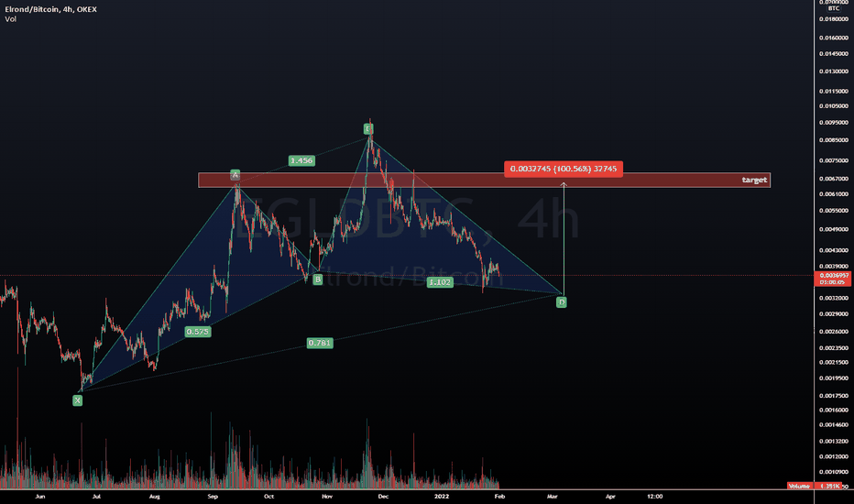Click the Sep label on time axis
The width and height of the screenshot is (854, 504).
point(213,497)
